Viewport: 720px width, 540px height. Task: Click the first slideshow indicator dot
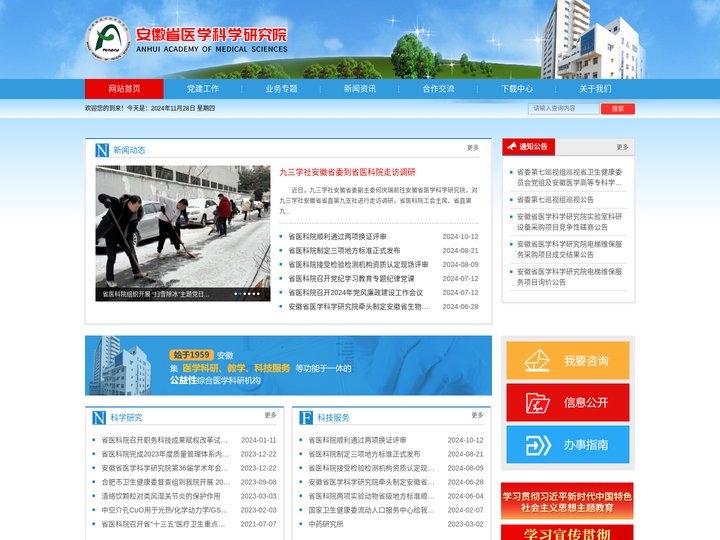(236, 294)
